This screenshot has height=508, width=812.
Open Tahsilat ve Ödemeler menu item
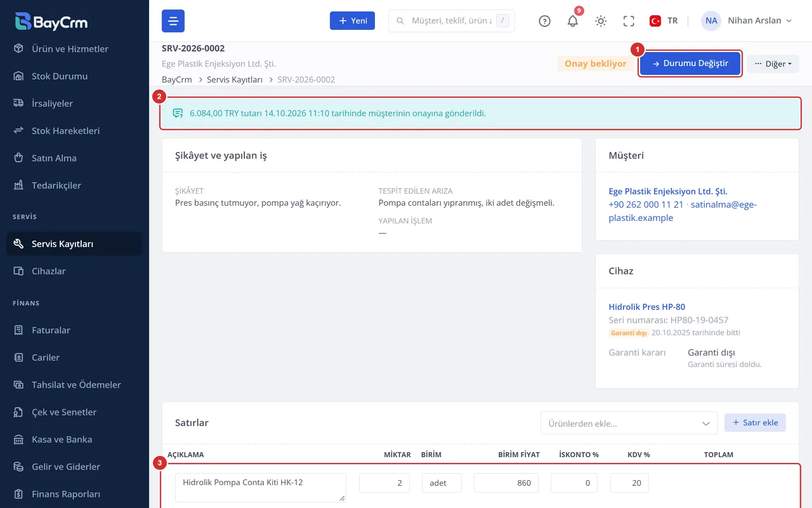[74, 385]
